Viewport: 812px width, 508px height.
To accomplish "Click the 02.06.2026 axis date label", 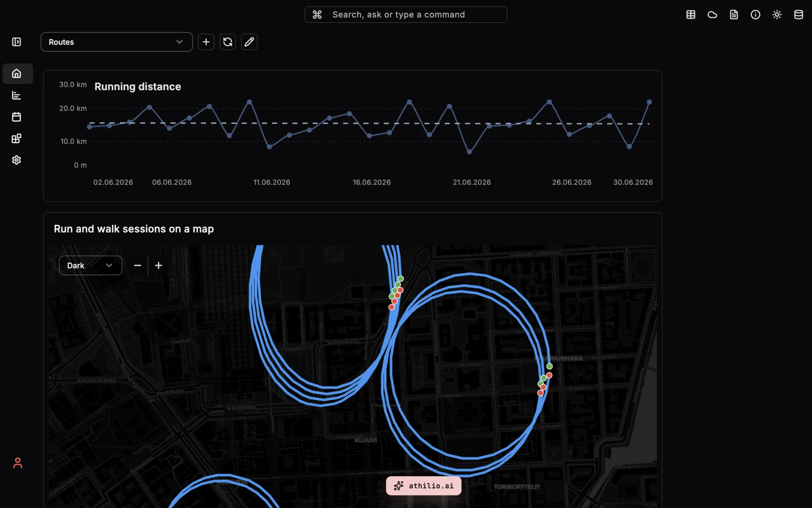I will pyautogui.click(x=113, y=182).
